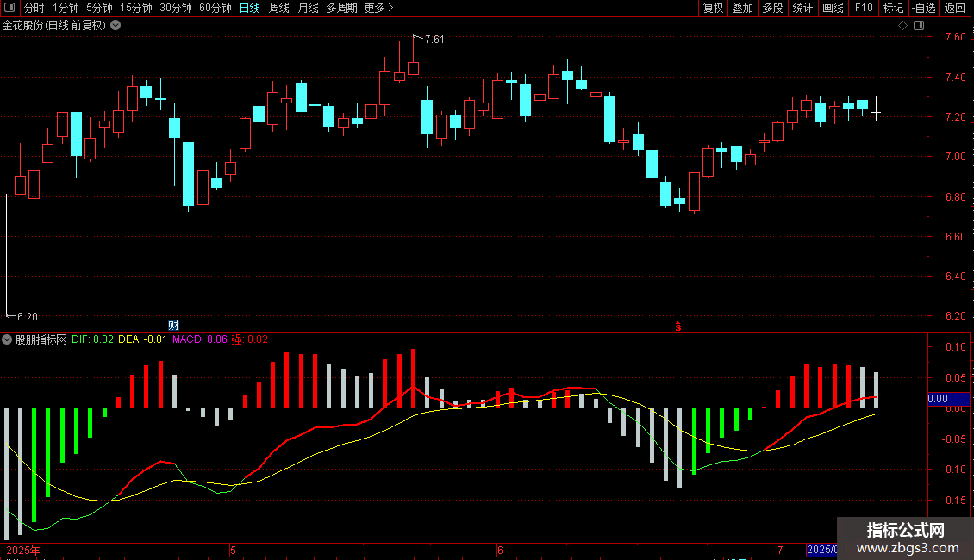Image resolution: width=974 pixels, height=560 pixels.
Task: Click the 7.60 price axis label
Action: click(955, 37)
